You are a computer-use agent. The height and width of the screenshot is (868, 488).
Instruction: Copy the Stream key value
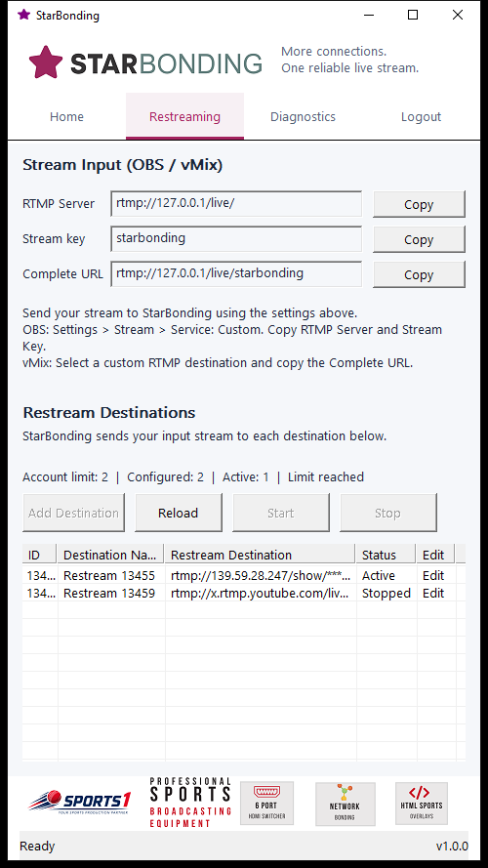click(x=419, y=239)
